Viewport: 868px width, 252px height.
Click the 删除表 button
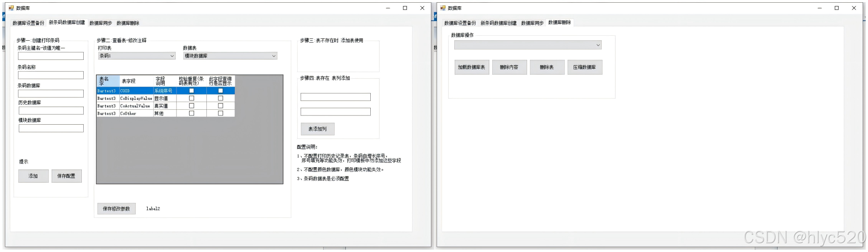(547, 67)
